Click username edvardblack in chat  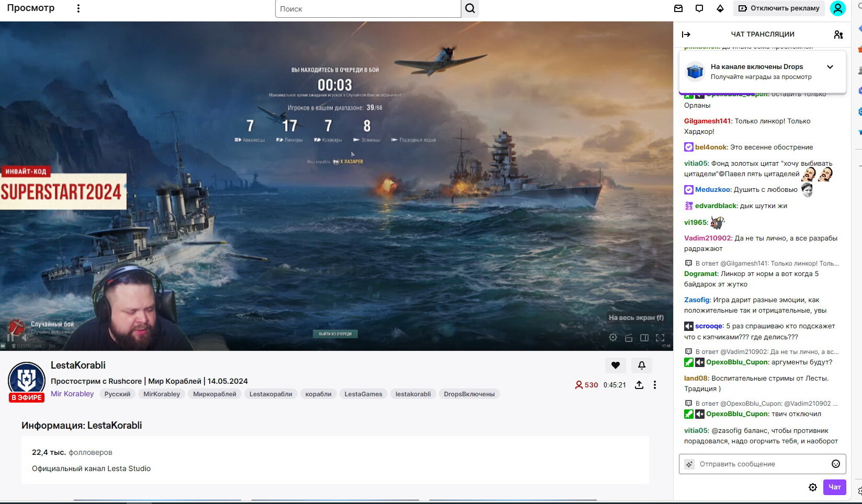(716, 205)
